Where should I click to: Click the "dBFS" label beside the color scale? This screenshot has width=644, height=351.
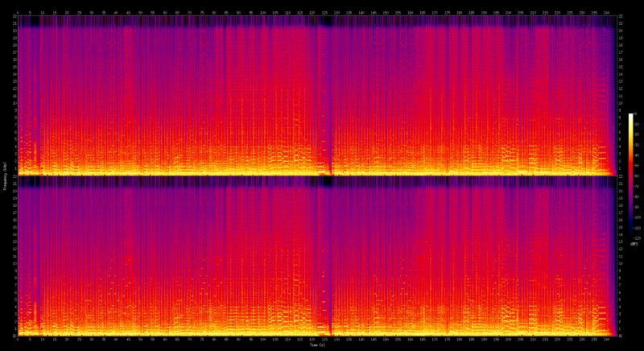click(634, 244)
